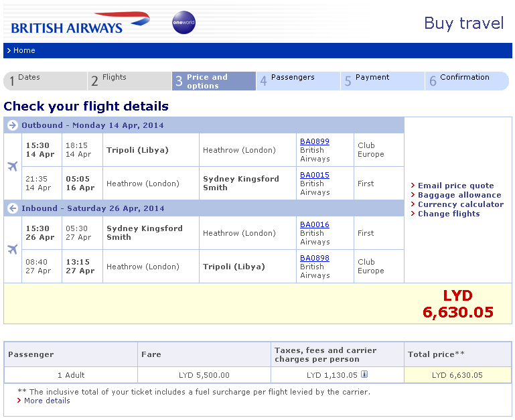Select the Price and options step

[x=214, y=81]
